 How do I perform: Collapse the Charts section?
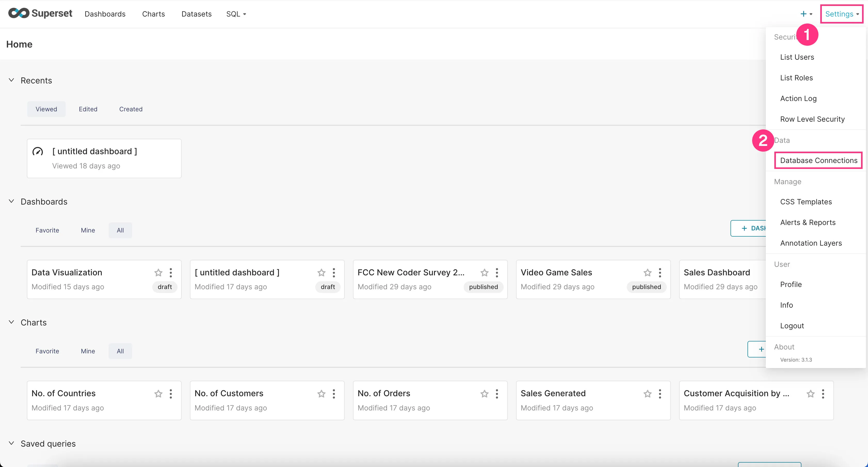[11, 322]
